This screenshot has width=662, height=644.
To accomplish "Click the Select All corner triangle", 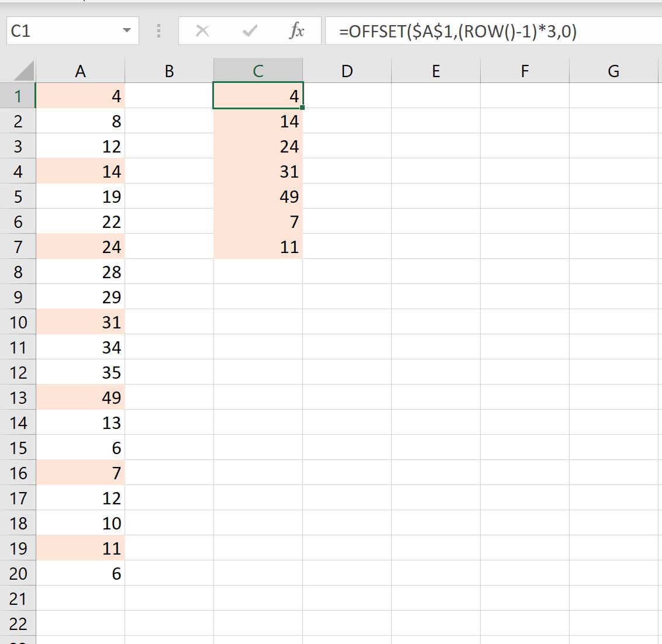I will click(23, 71).
